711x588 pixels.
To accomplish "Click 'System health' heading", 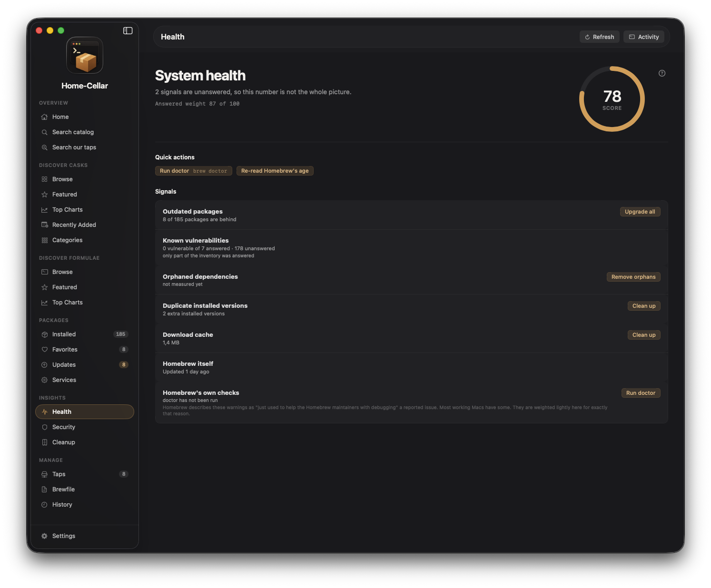I will click(200, 76).
